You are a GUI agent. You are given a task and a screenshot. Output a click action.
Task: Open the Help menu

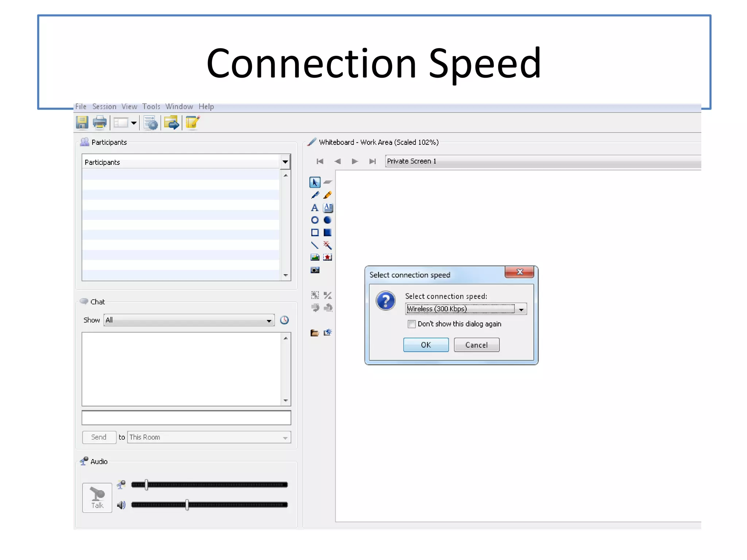click(x=206, y=106)
